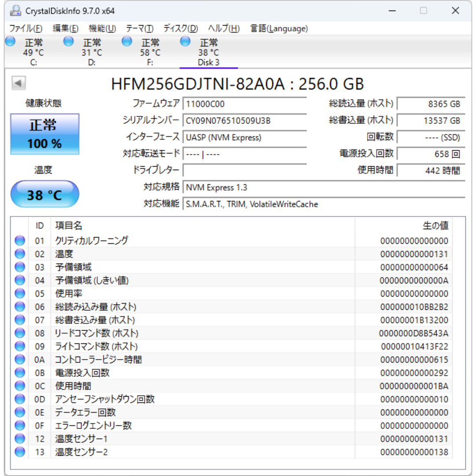Open the ファイル(F) menu
476x476 pixels.
(26, 29)
